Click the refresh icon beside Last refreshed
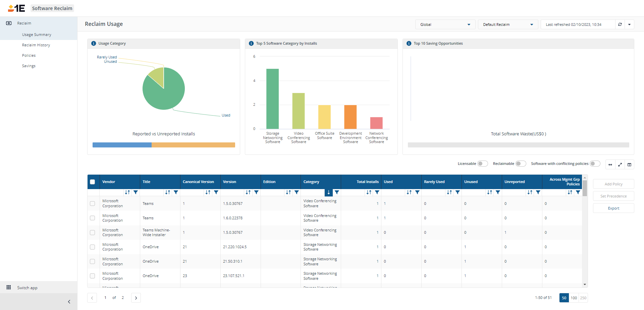644x310 pixels. coord(620,25)
